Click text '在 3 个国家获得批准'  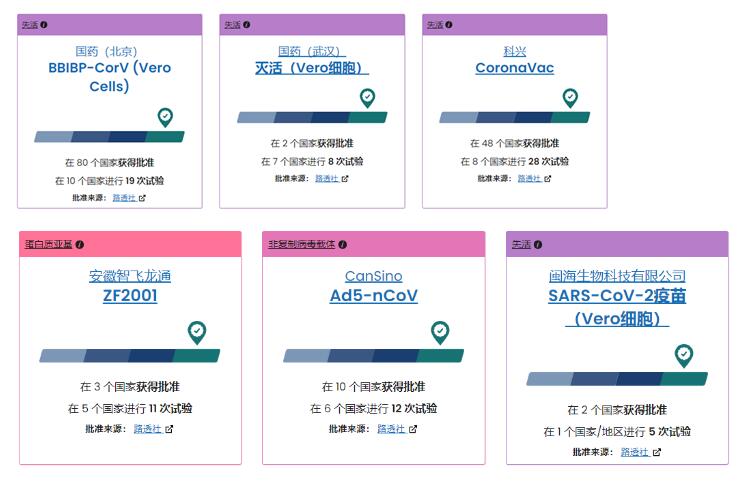coord(130,386)
